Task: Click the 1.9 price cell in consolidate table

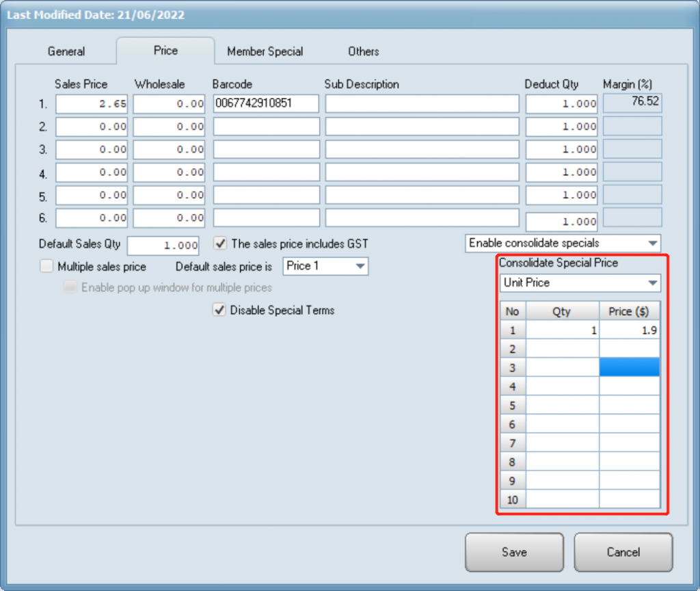Action: (629, 330)
